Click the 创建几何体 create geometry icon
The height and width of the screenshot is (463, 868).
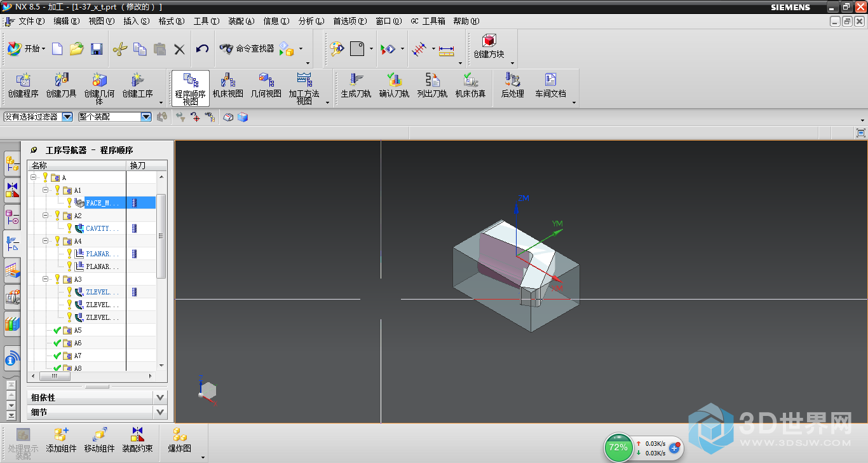pyautogui.click(x=100, y=88)
